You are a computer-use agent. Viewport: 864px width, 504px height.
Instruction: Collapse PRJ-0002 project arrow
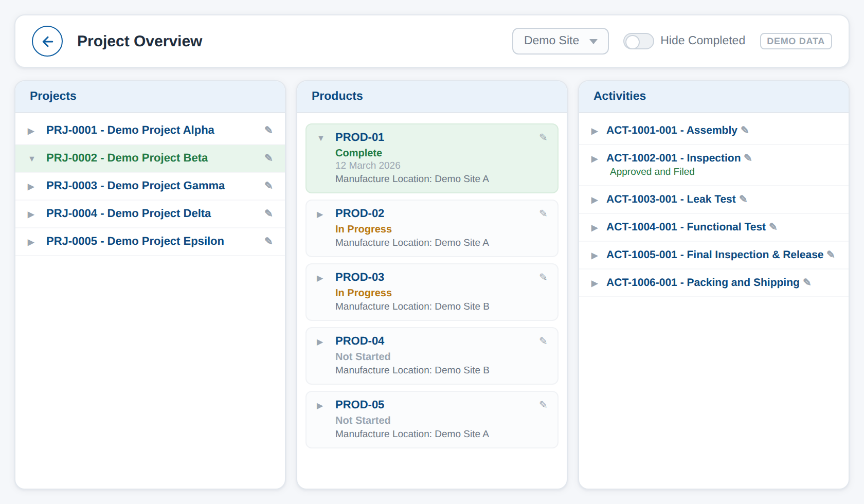32,159
